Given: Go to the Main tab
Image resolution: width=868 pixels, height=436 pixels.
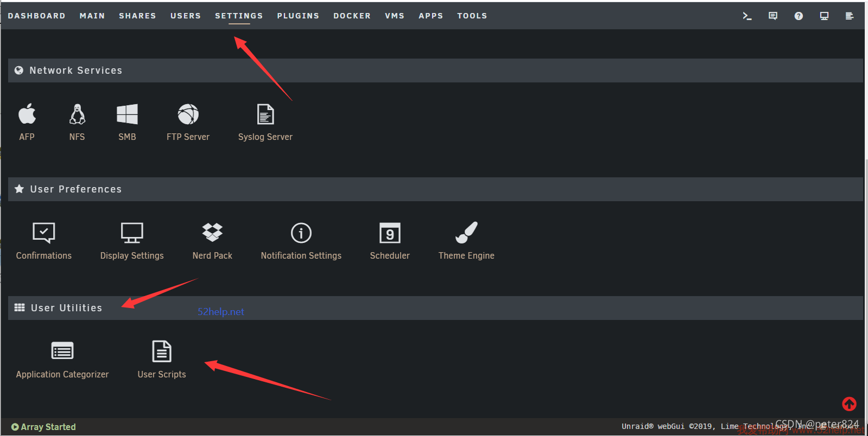Looking at the screenshot, I should [92, 16].
